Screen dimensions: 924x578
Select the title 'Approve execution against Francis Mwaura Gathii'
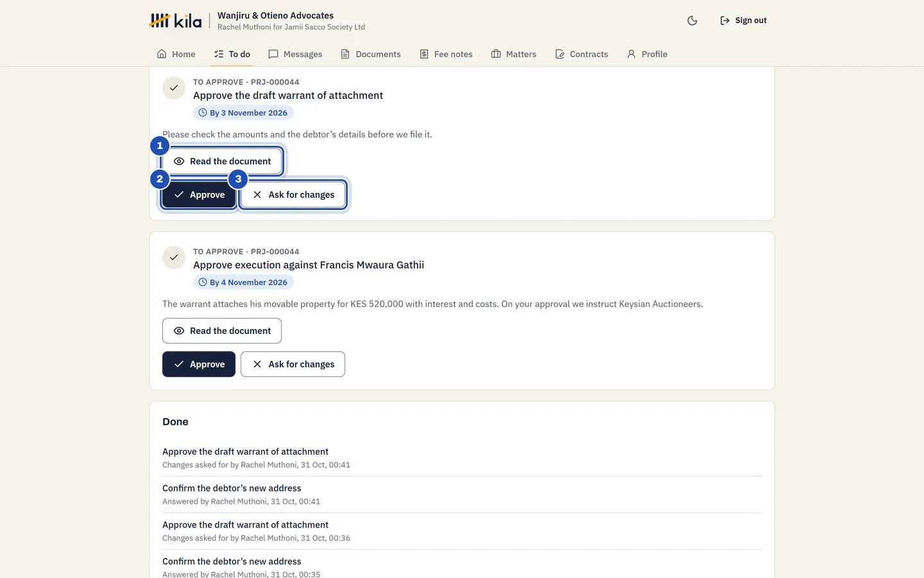(309, 265)
